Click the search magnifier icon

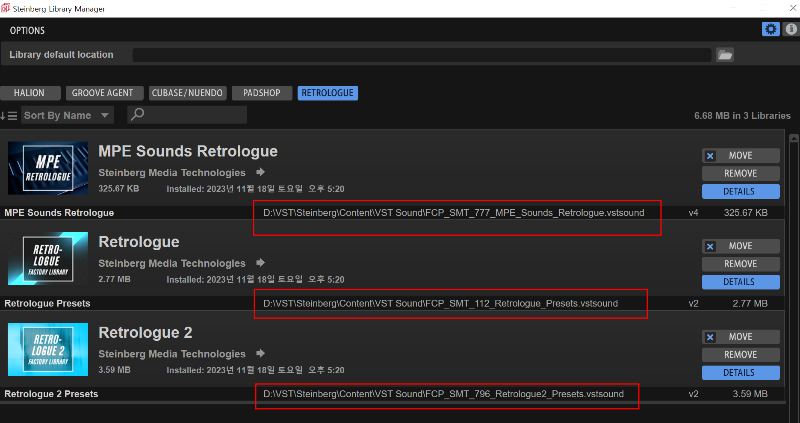pyautogui.click(x=137, y=115)
